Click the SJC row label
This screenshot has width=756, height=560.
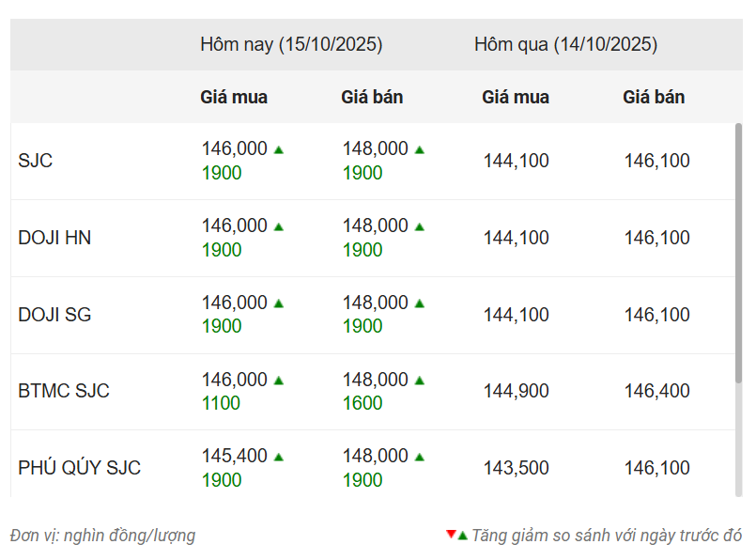[x=36, y=161]
